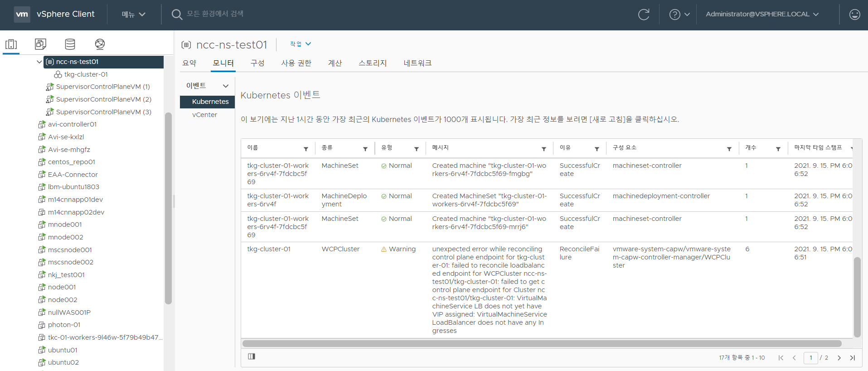
Task: Click the photon-01 VM icon
Action: point(42,325)
